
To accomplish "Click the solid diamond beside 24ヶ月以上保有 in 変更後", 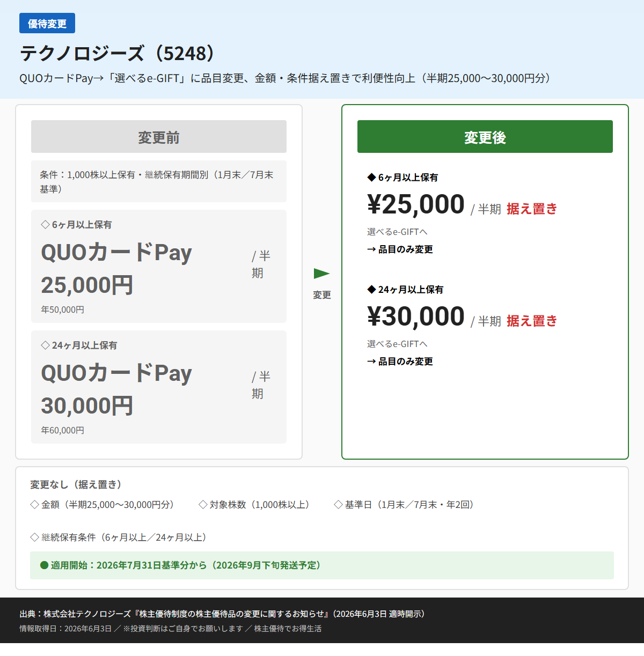I will 371,289.
